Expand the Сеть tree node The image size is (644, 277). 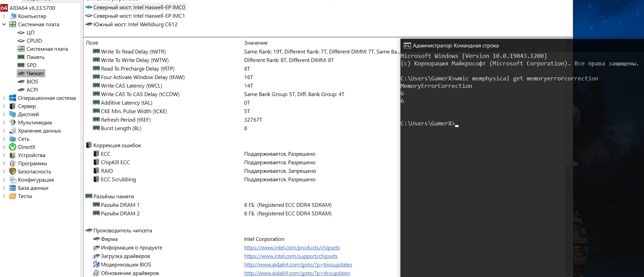tap(4, 139)
